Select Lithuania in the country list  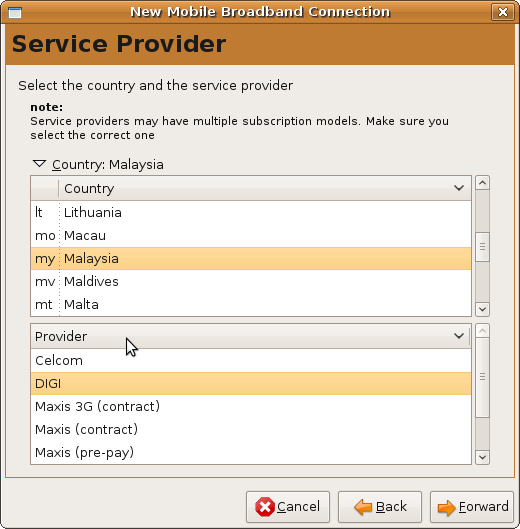[x=251, y=213]
